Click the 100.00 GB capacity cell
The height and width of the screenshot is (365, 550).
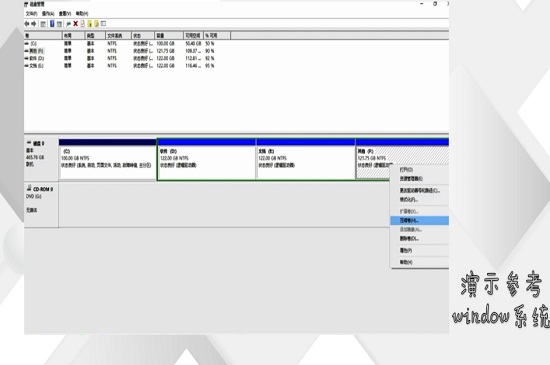(165, 43)
